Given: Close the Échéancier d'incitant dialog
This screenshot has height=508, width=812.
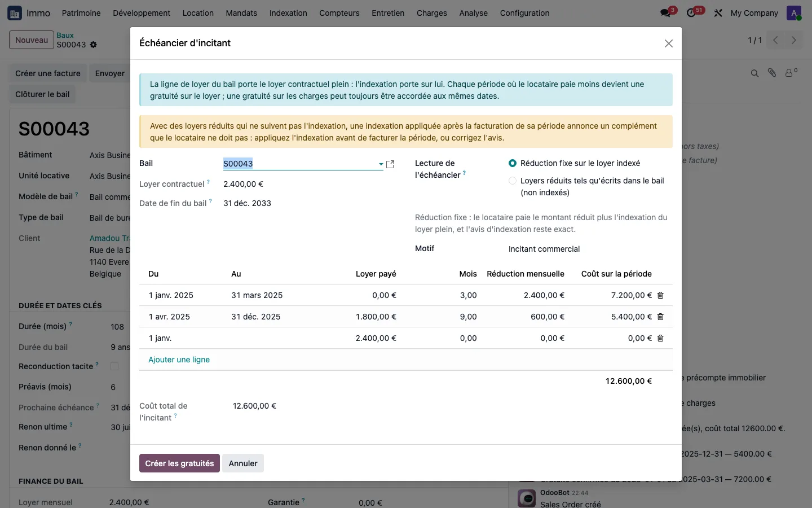Looking at the screenshot, I should [x=669, y=43].
